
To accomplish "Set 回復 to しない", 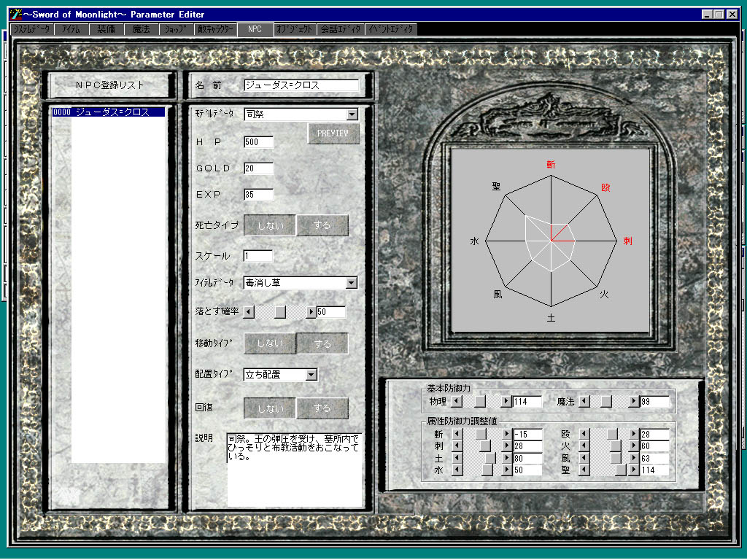I will point(270,408).
